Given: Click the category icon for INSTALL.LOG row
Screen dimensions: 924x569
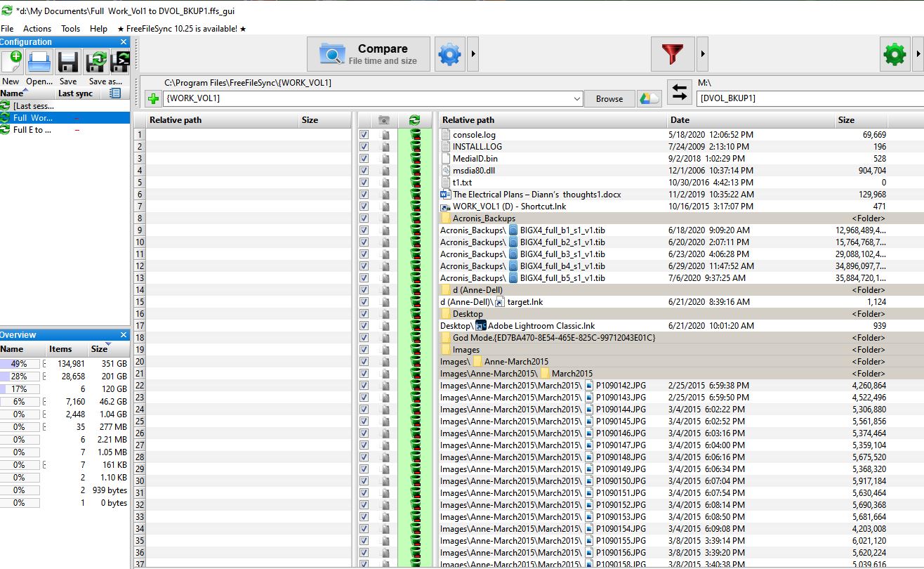Looking at the screenshot, I should [385, 147].
